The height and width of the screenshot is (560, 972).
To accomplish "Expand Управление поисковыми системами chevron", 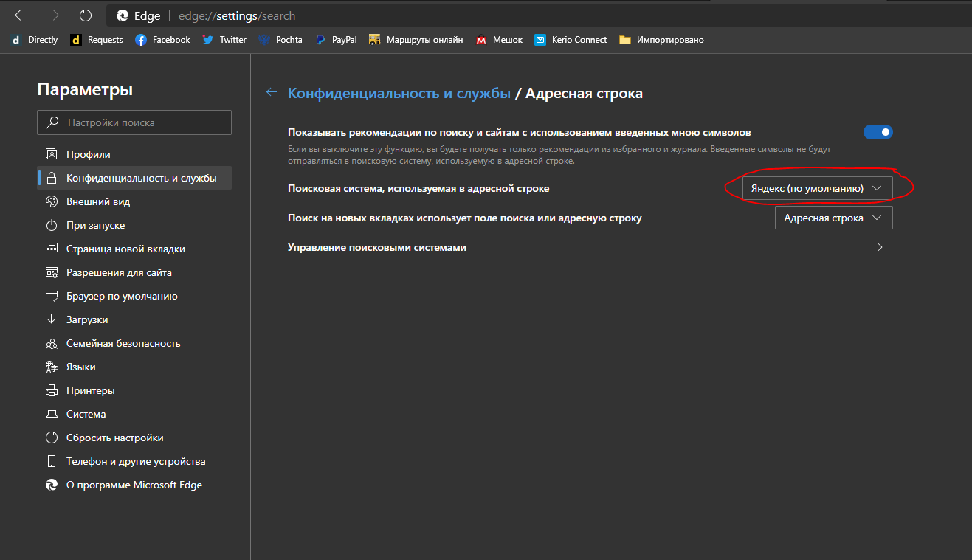I will [879, 248].
